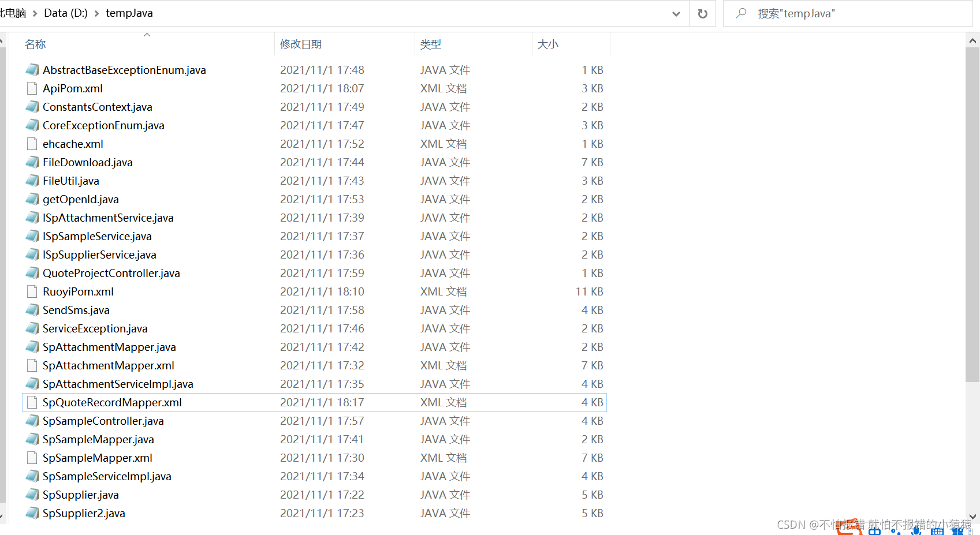Select the file name getOpenId.java
Image resolution: width=980 pixels, height=535 pixels.
point(81,199)
